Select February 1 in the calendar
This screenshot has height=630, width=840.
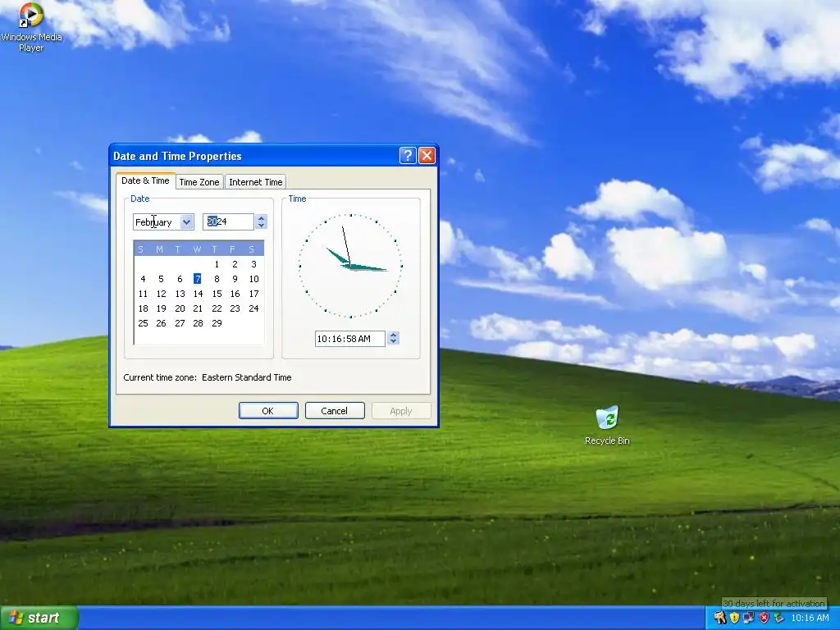217,264
